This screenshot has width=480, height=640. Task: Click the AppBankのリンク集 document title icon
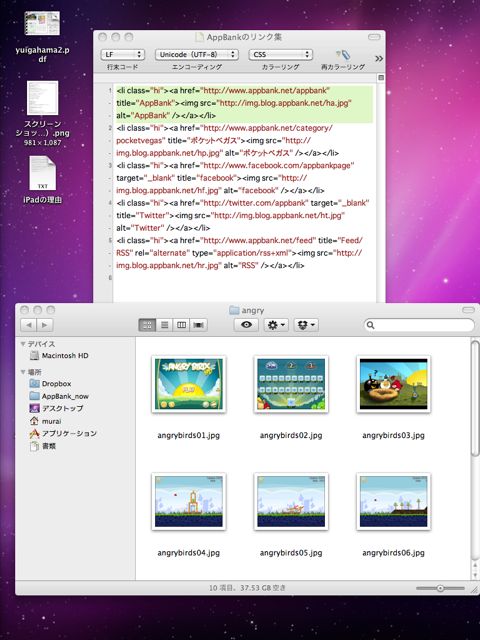coord(199,37)
